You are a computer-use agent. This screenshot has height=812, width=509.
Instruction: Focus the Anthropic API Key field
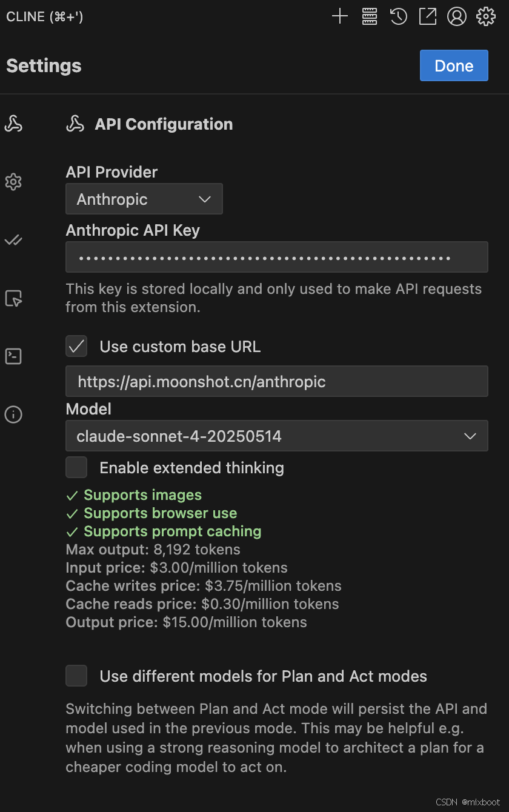tap(277, 258)
